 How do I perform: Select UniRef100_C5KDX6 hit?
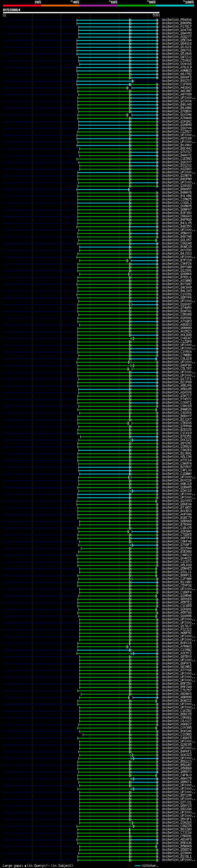click(x=177, y=423)
